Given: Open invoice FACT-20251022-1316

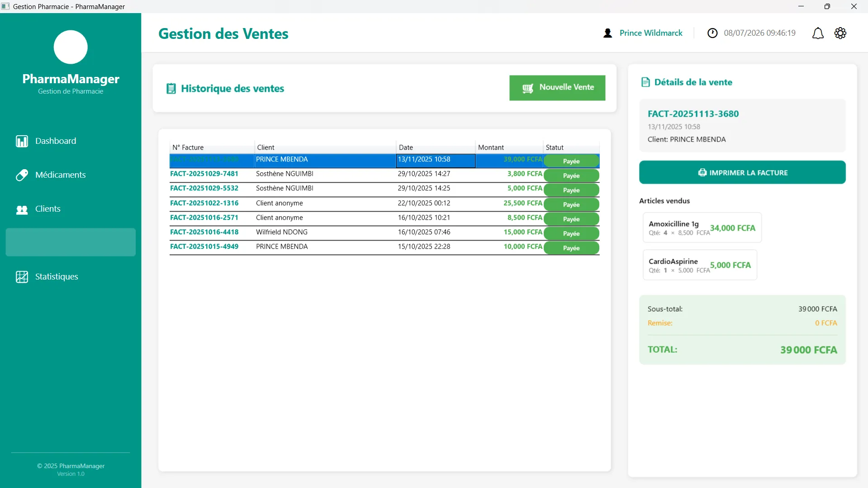Looking at the screenshot, I should pos(204,203).
